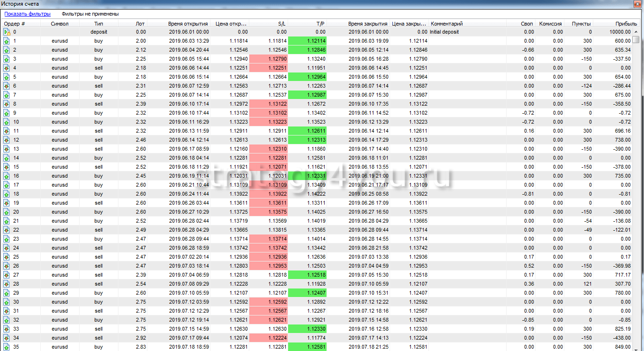Sort the table by Лот column header
The image size is (644, 351).
tap(140, 23)
